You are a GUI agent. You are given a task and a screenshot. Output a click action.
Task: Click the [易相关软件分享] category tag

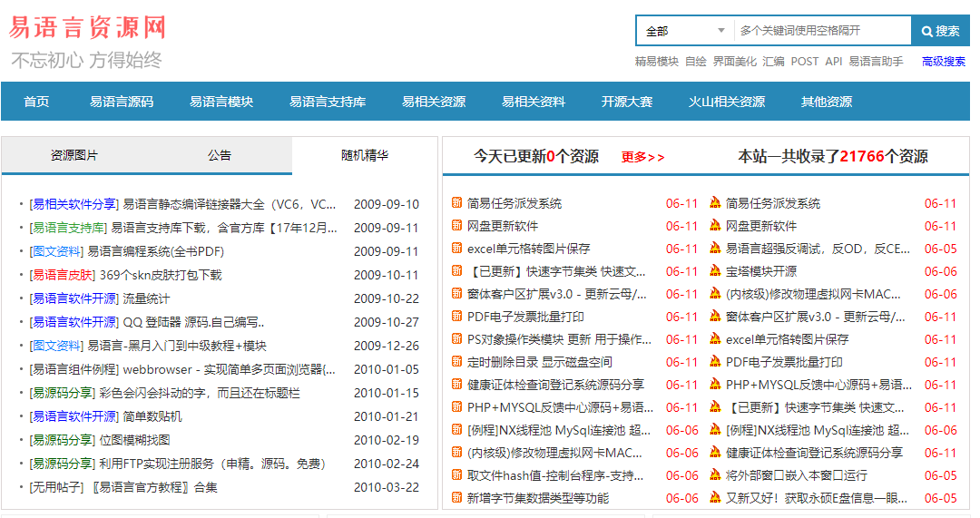click(x=73, y=204)
